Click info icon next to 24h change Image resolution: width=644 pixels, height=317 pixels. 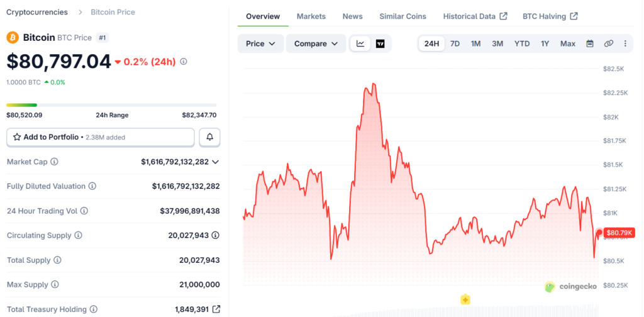[x=184, y=62]
